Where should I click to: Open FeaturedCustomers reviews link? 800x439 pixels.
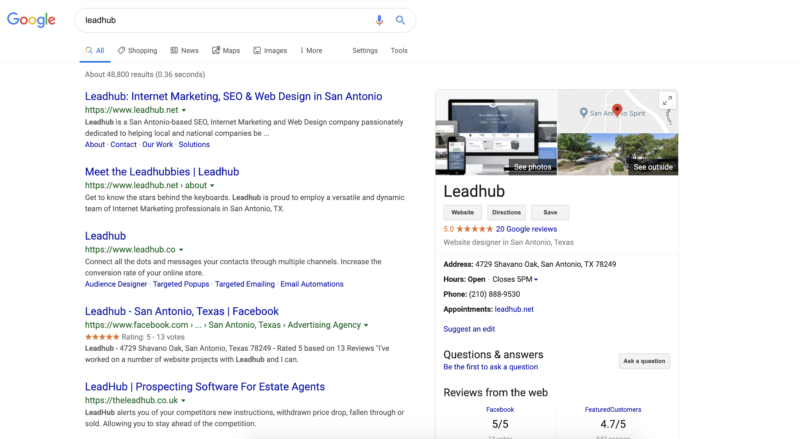[x=613, y=409]
